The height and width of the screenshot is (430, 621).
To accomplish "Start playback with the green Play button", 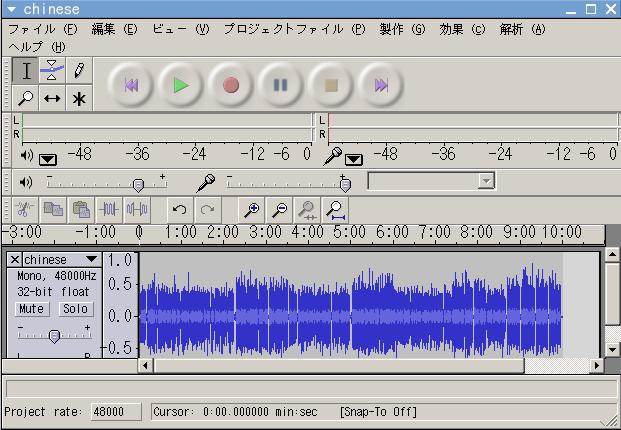I will pos(181,85).
